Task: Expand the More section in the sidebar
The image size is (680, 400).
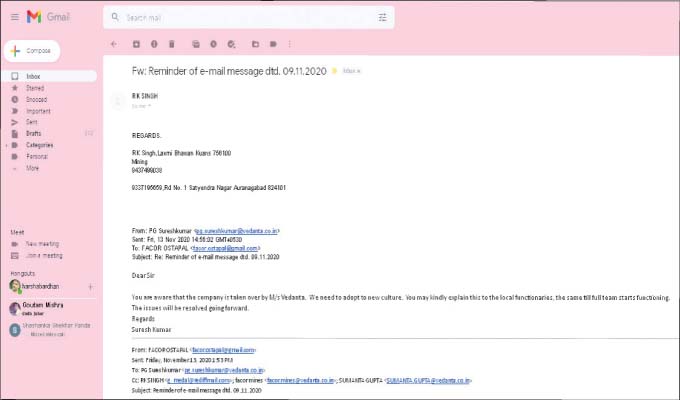Action: pos(32,168)
